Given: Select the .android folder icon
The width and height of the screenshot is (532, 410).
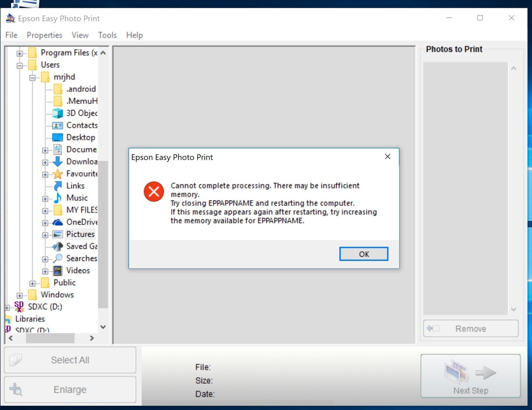Looking at the screenshot, I should (58, 89).
